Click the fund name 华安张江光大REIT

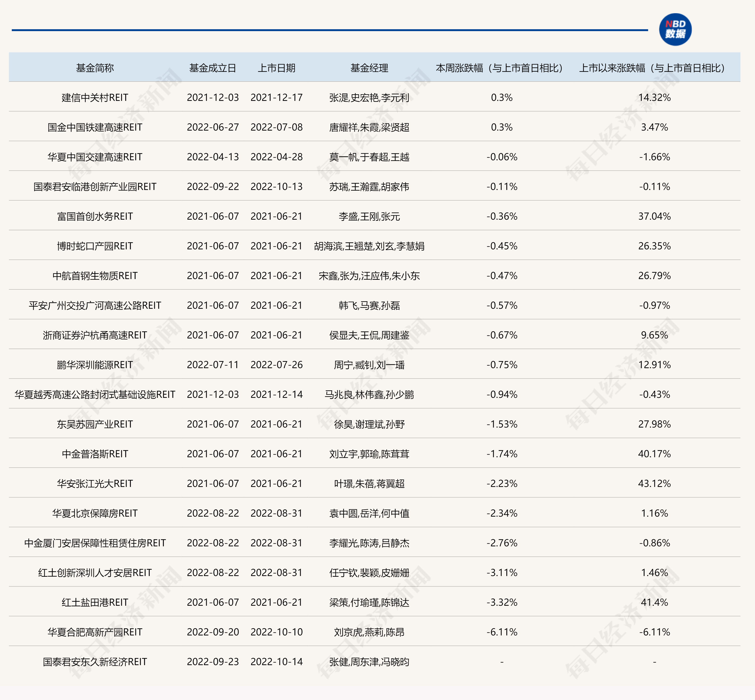coord(95,484)
